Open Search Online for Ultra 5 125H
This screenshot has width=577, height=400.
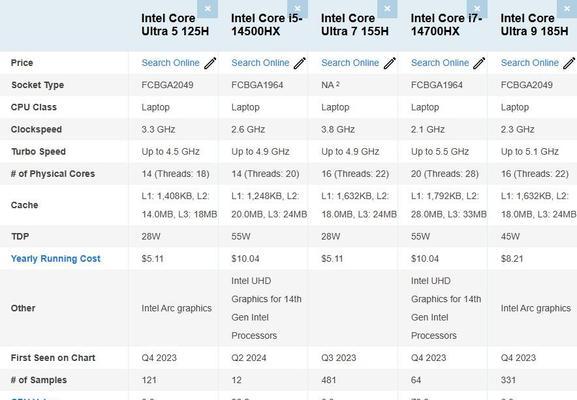click(x=170, y=63)
